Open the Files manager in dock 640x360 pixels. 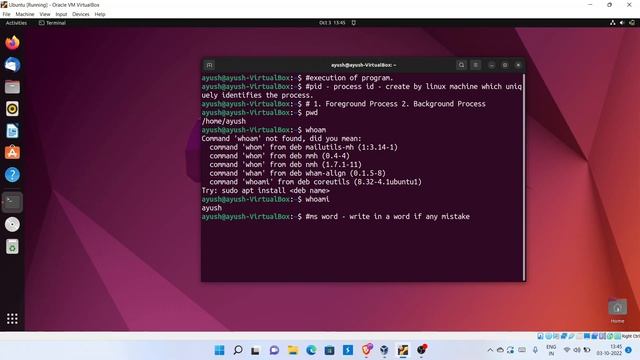12,87
